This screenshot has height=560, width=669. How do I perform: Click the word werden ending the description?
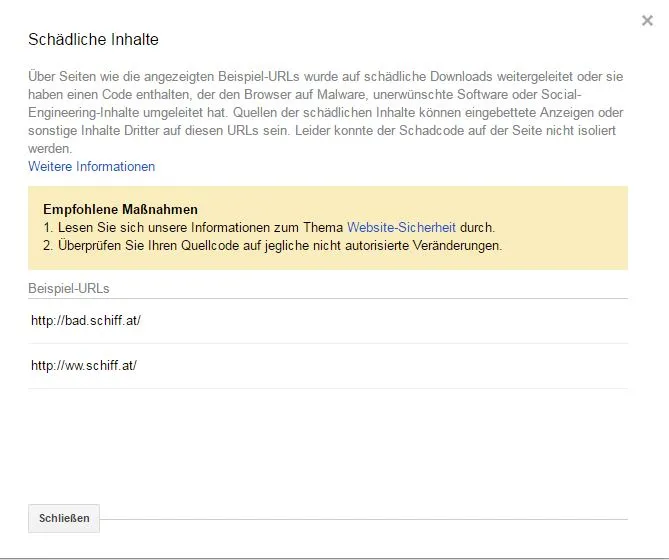(x=50, y=148)
